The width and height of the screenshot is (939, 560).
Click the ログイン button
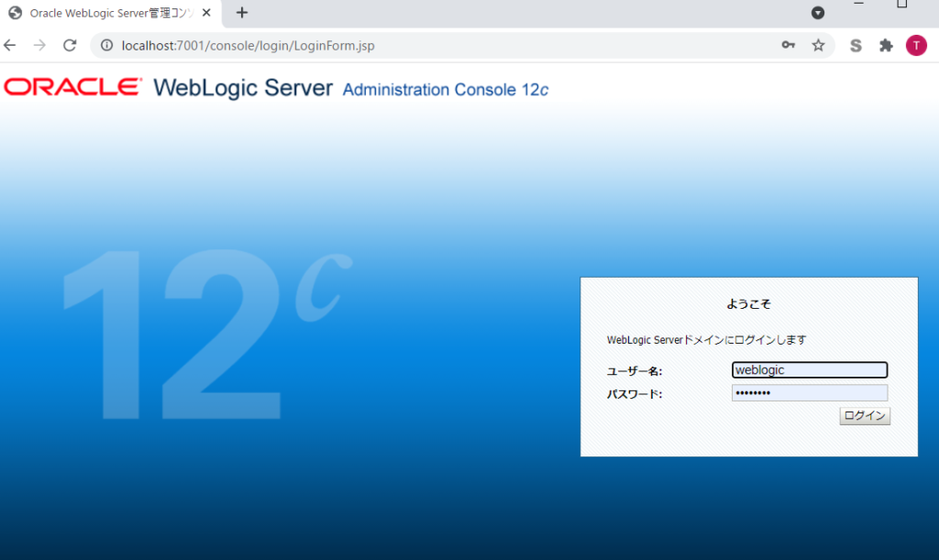[864, 416]
